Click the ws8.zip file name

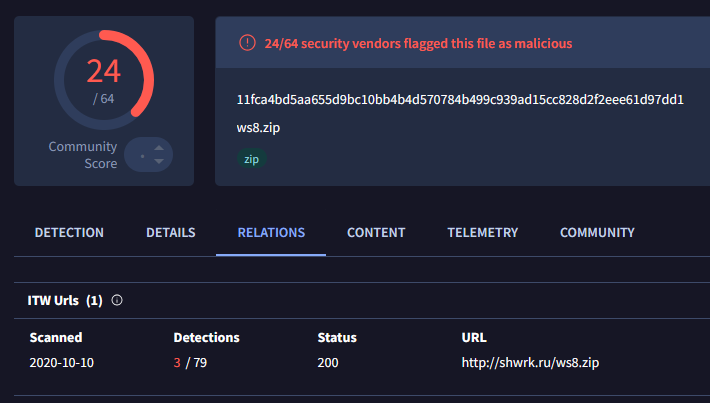tap(257, 128)
